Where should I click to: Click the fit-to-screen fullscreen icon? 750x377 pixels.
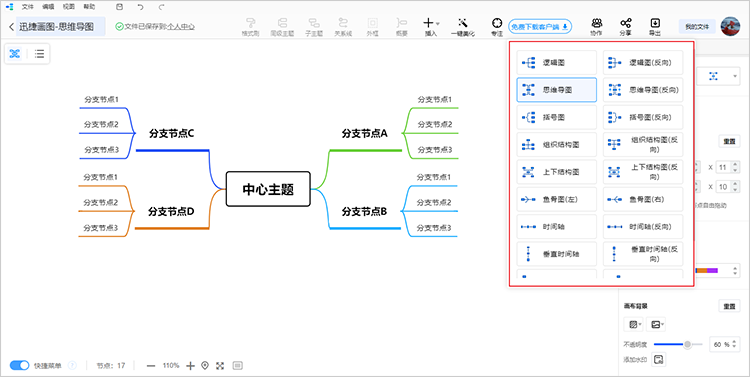tap(220, 366)
